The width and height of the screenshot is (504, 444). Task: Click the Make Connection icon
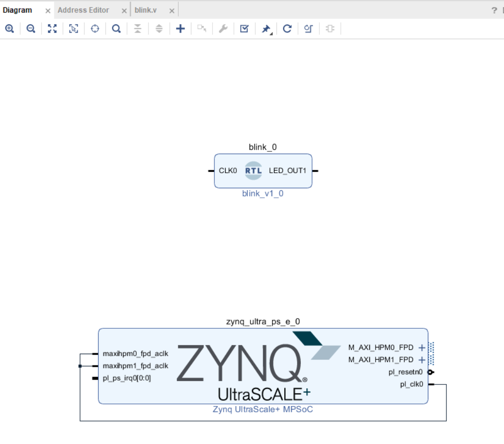tap(202, 29)
